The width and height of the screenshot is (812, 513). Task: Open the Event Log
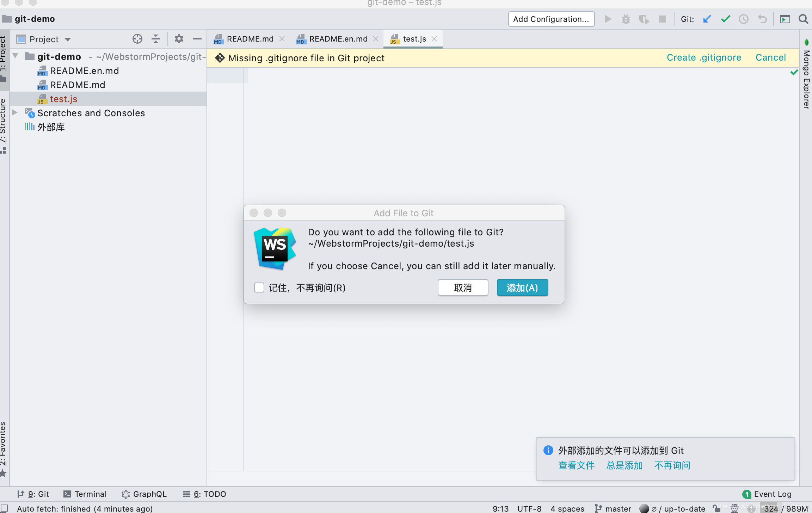click(767, 494)
